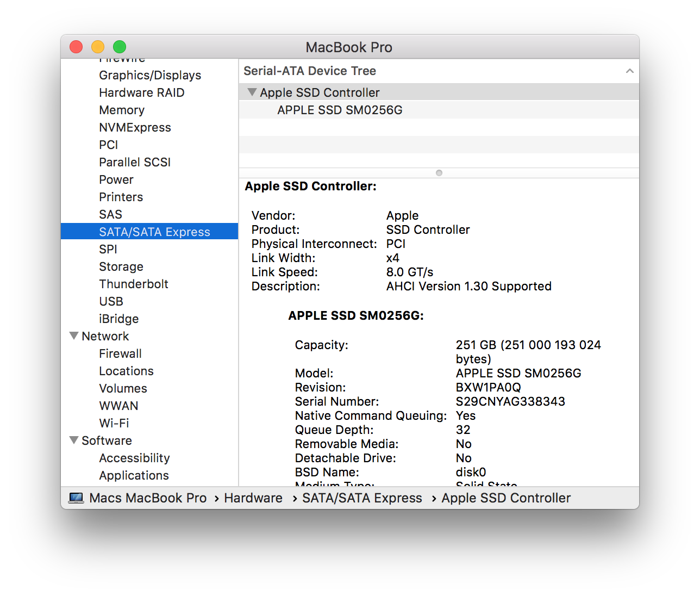The image size is (700, 596).
Task: Select the Network category label
Action: click(x=105, y=336)
